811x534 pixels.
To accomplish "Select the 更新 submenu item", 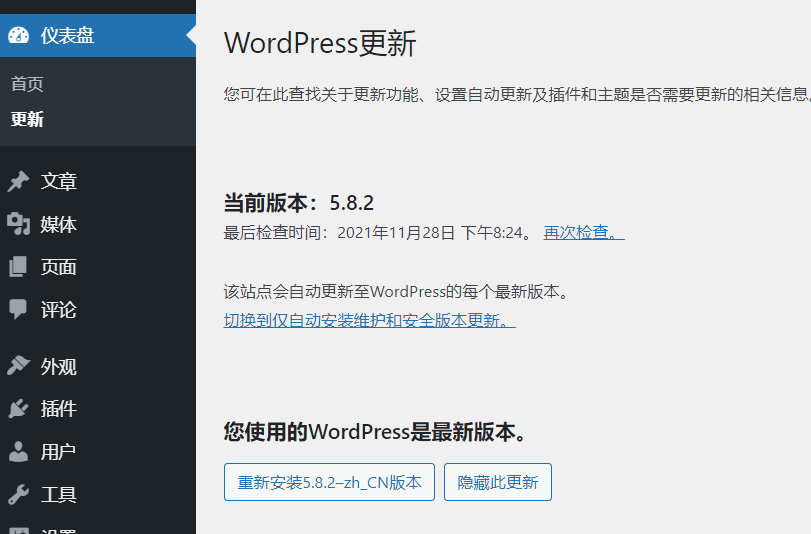I will tap(27, 120).
